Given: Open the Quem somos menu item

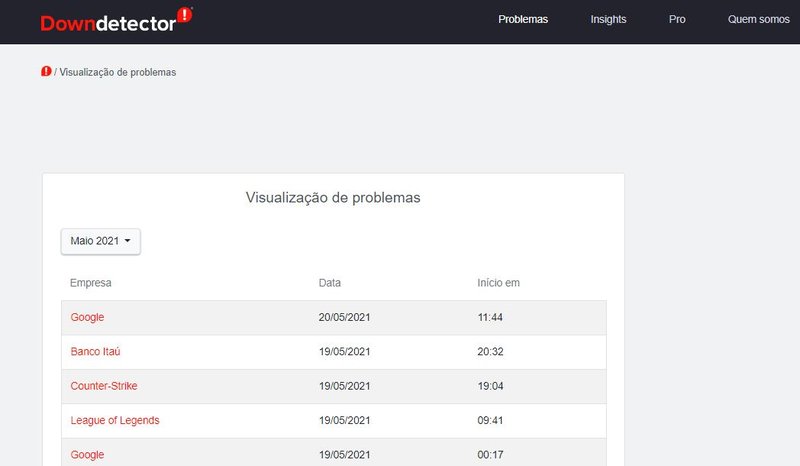Looking at the screenshot, I should (759, 19).
